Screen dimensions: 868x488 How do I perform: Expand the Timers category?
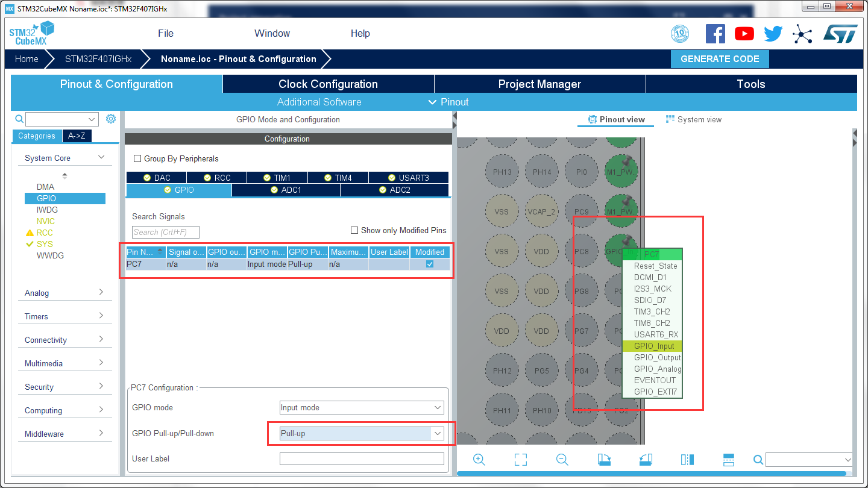(x=101, y=316)
